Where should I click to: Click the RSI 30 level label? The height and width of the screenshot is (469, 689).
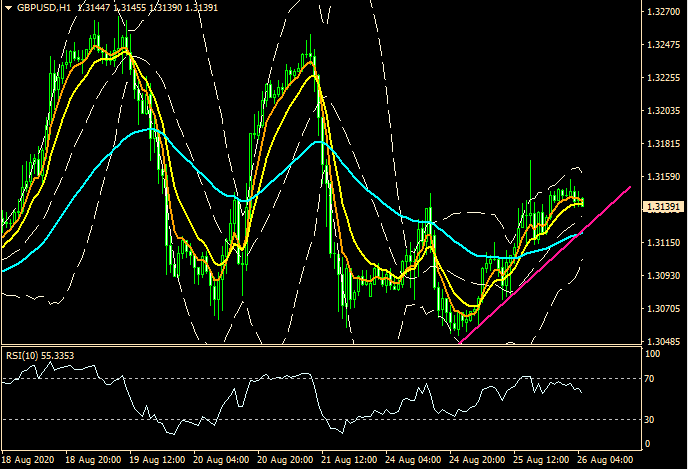[x=652, y=419]
